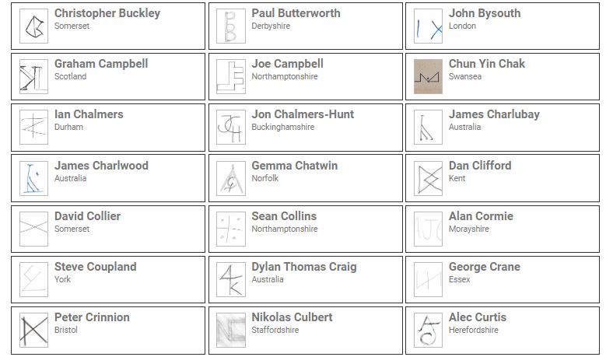Click the James Charlwood name link

click(101, 166)
